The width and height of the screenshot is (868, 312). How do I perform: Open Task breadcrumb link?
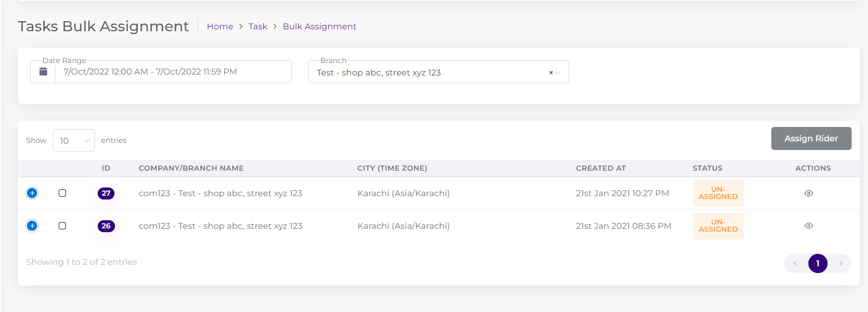(x=258, y=26)
